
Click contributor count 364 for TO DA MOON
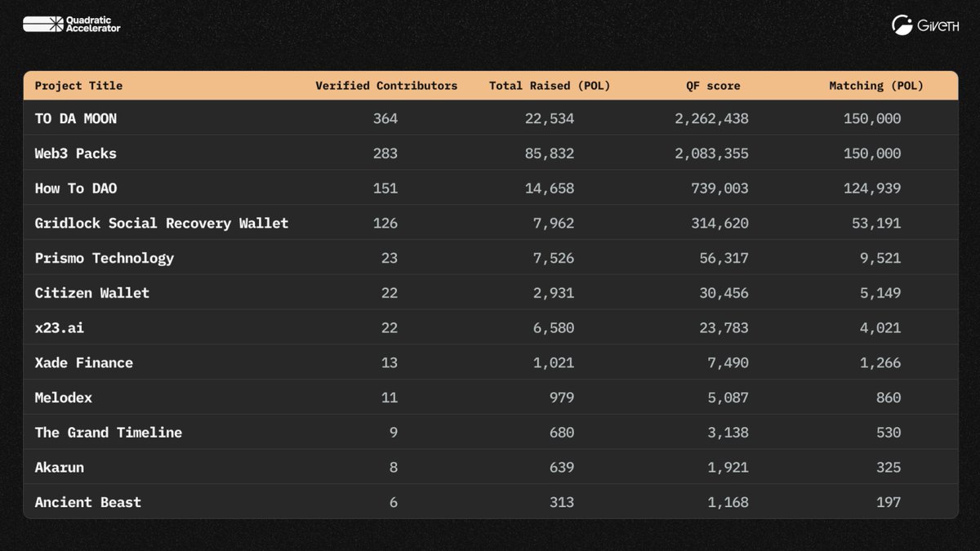pos(385,118)
